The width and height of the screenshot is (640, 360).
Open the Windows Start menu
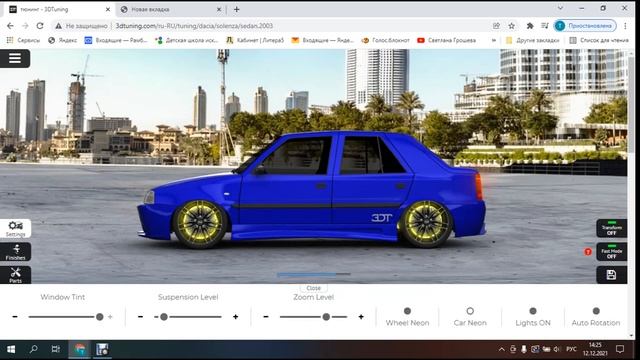pyautogui.click(x=11, y=349)
